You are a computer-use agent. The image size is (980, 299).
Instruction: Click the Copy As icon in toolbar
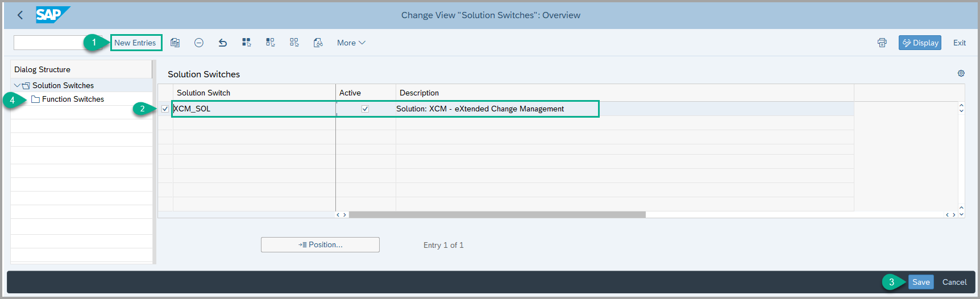[x=175, y=43]
